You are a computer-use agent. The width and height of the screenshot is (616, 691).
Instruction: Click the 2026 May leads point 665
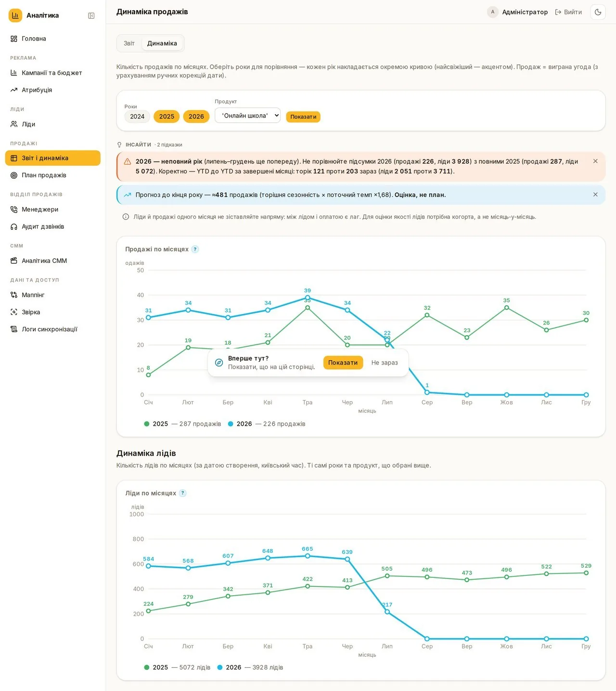point(308,556)
